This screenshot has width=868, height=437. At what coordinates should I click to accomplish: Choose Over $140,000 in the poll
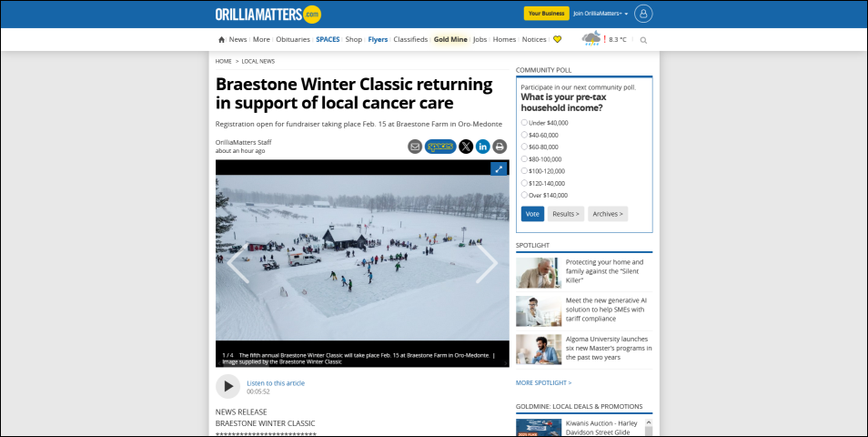click(524, 195)
